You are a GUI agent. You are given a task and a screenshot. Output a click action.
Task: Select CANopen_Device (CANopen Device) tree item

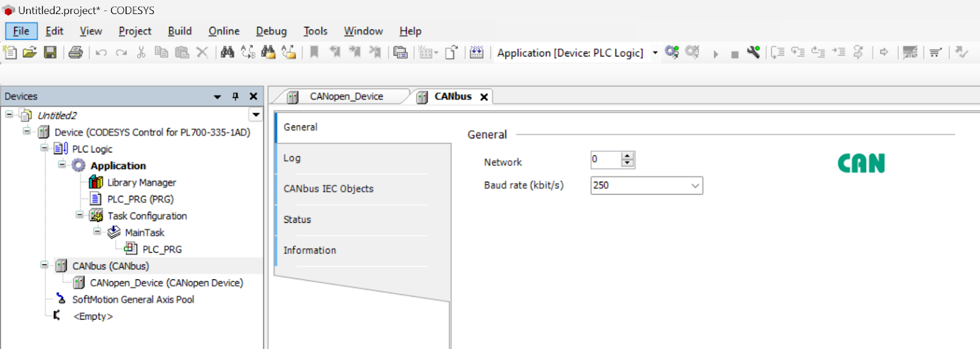point(166,282)
